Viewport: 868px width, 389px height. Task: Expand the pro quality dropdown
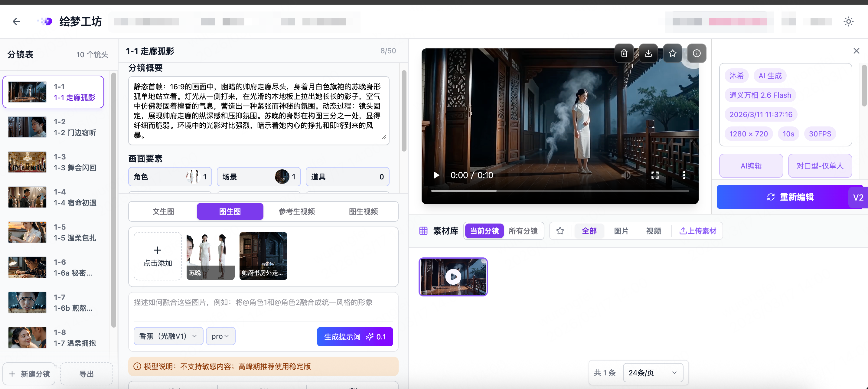[x=220, y=336]
